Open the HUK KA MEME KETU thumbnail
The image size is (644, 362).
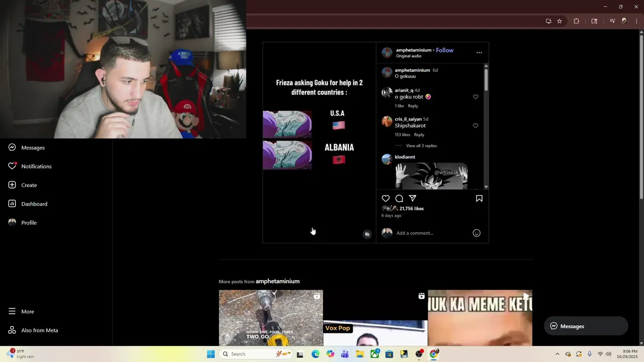point(480,318)
